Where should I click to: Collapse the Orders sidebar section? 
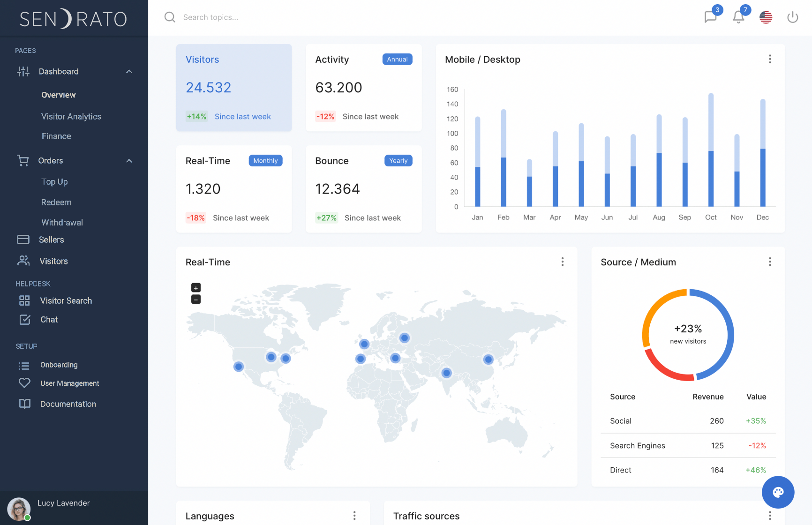tap(129, 161)
